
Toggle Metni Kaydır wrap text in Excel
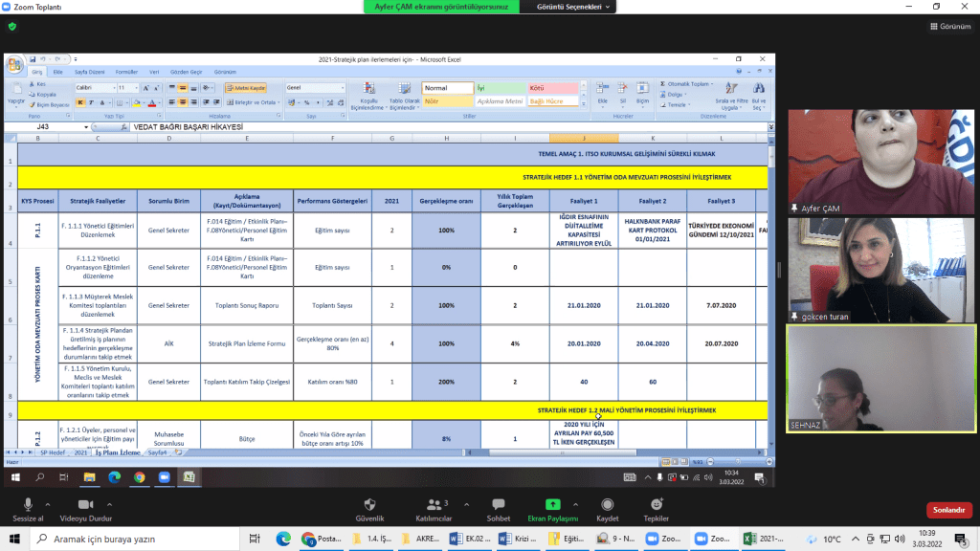(x=245, y=87)
